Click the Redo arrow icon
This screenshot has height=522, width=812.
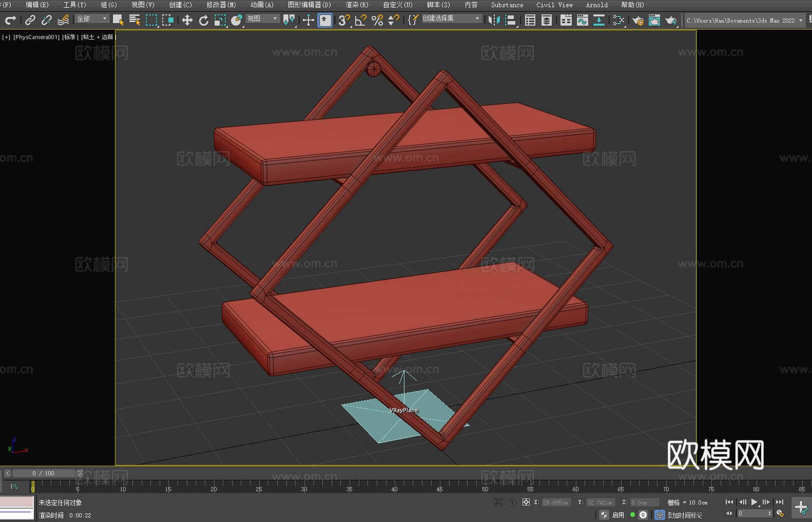tap(10, 21)
